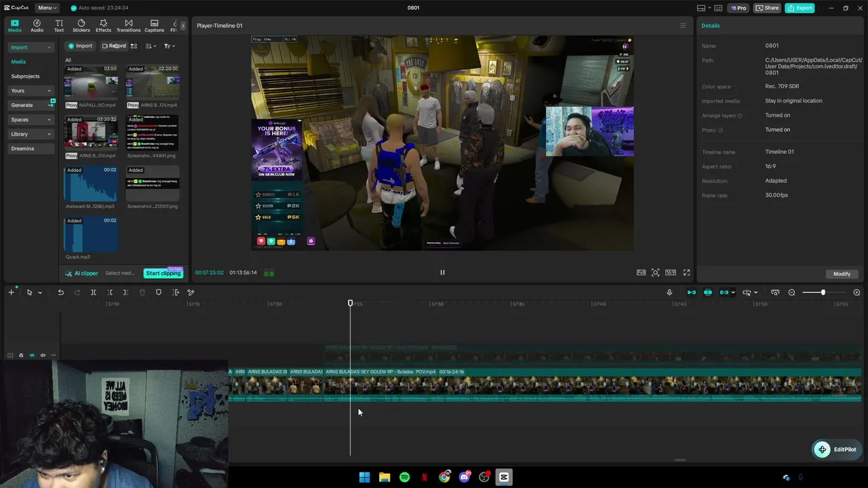
Task: Open File Explorer from the taskbar
Action: [384, 477]
